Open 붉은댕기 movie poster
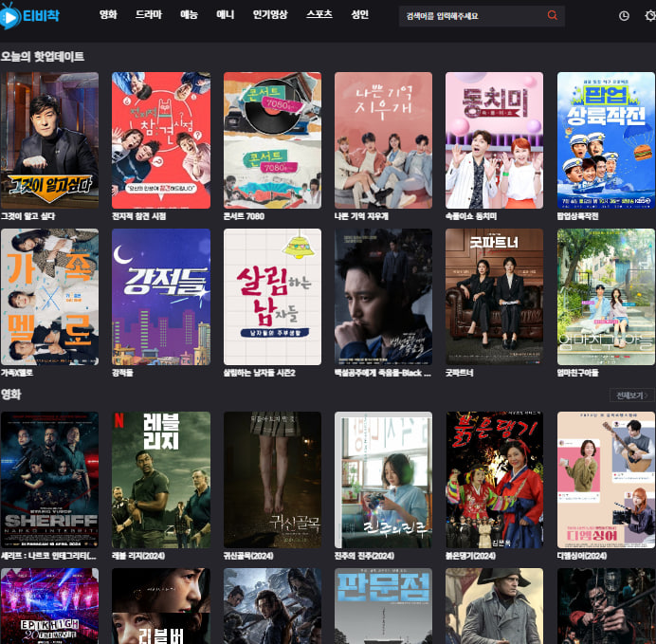This screenshot has width=656, height=644. 494,480
